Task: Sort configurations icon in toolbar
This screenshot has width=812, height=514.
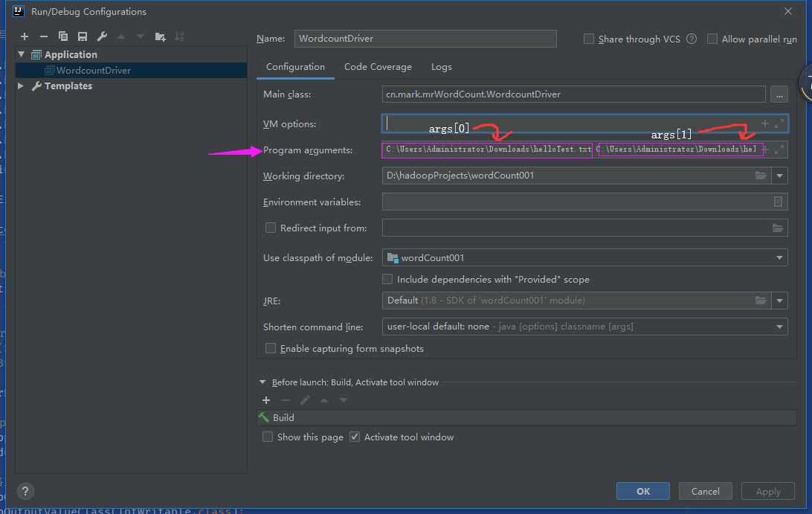Action: pyautogui.click(x=179, y=36)
